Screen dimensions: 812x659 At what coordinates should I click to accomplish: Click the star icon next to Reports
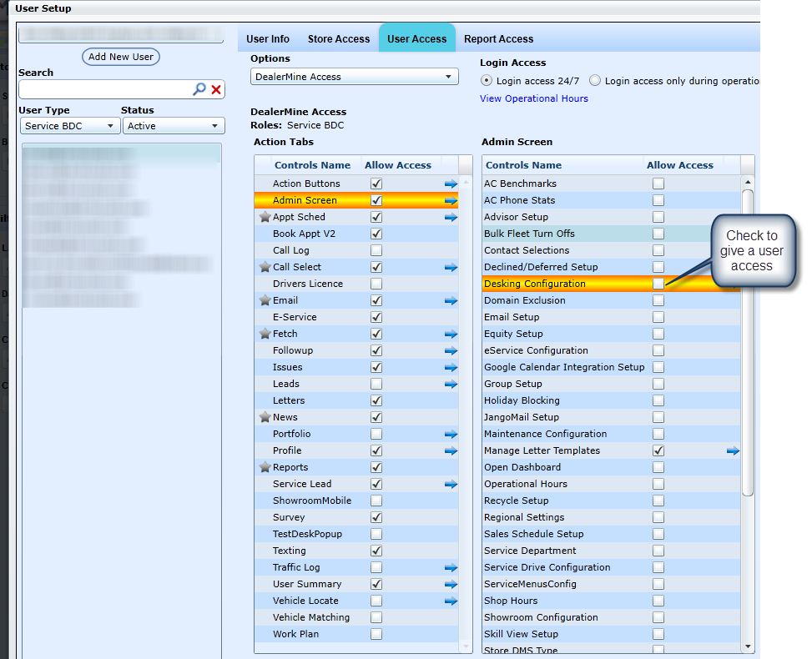265,467
